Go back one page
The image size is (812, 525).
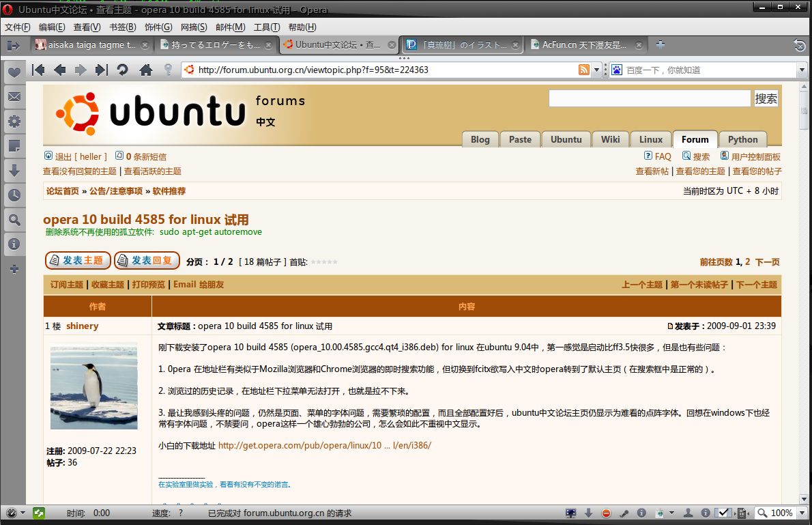click(59, 70)
